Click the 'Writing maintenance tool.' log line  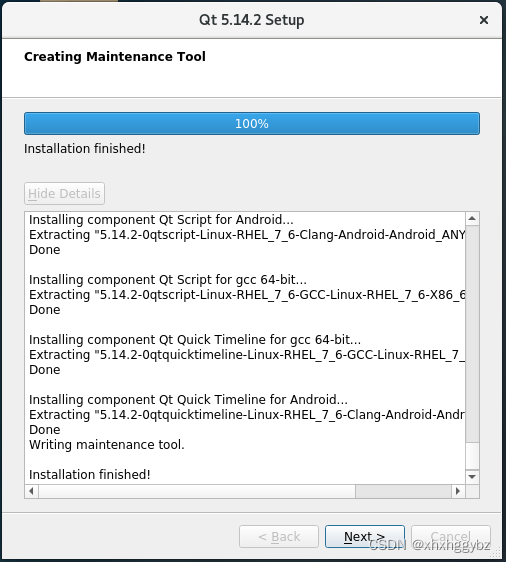pos(107,445)
